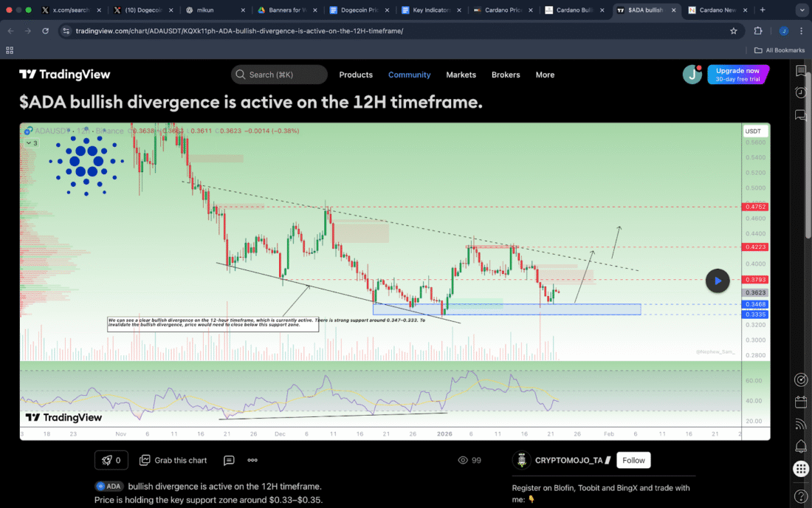
Task: Open the products grid icon in sidebar
Action: point(800,469)
